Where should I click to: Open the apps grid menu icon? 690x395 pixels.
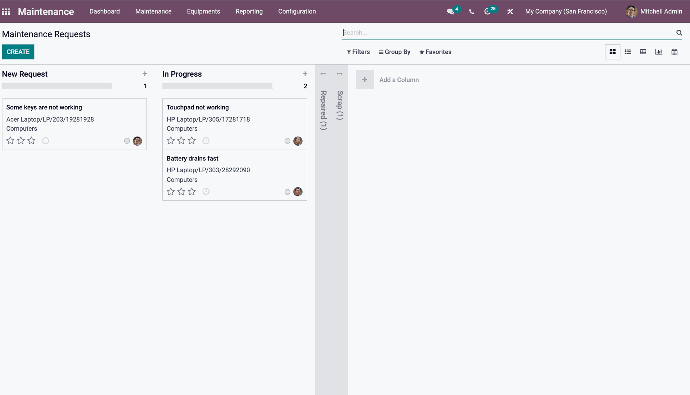click(6, 12)
